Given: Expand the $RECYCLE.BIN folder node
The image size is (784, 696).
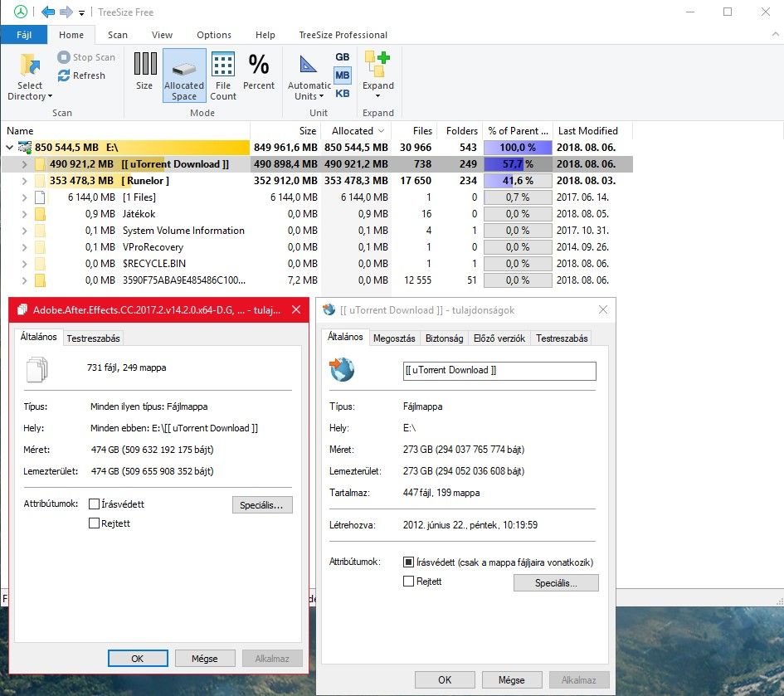Looking at the screenshot, I should 24,264.
